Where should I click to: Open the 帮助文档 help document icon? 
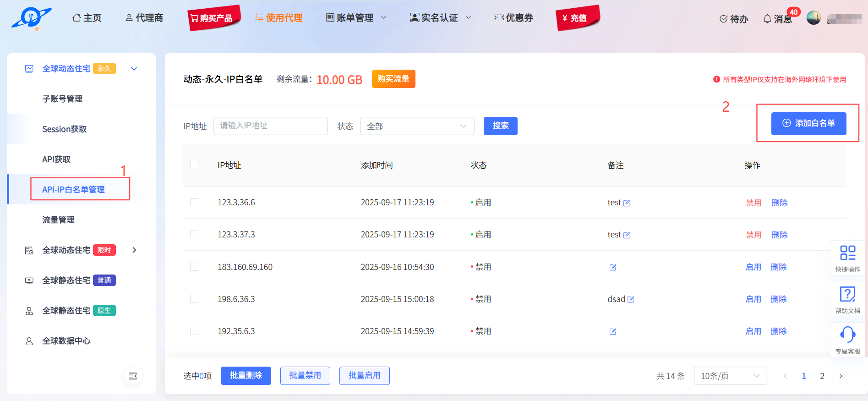(x=847, y=299)
